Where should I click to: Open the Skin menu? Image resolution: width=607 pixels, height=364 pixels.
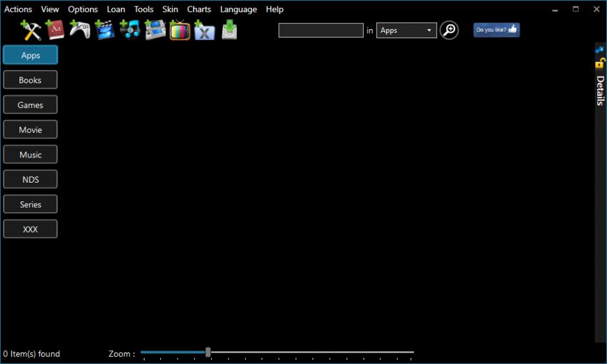(x=170, y=9)
